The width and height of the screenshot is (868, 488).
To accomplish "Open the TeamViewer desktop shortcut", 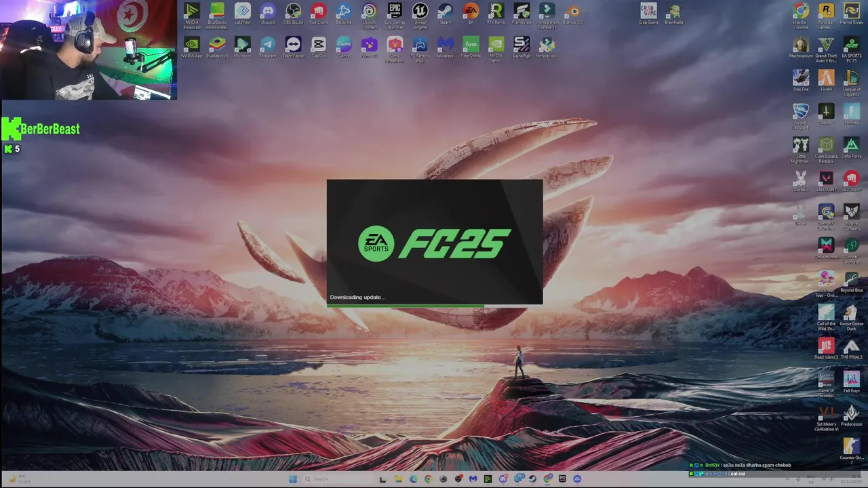I will click(x=293, y=47).
